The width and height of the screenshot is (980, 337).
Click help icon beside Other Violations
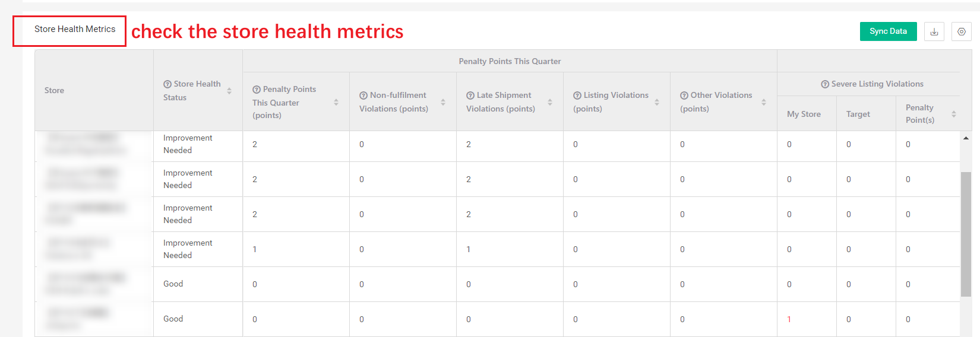(684, 96)
